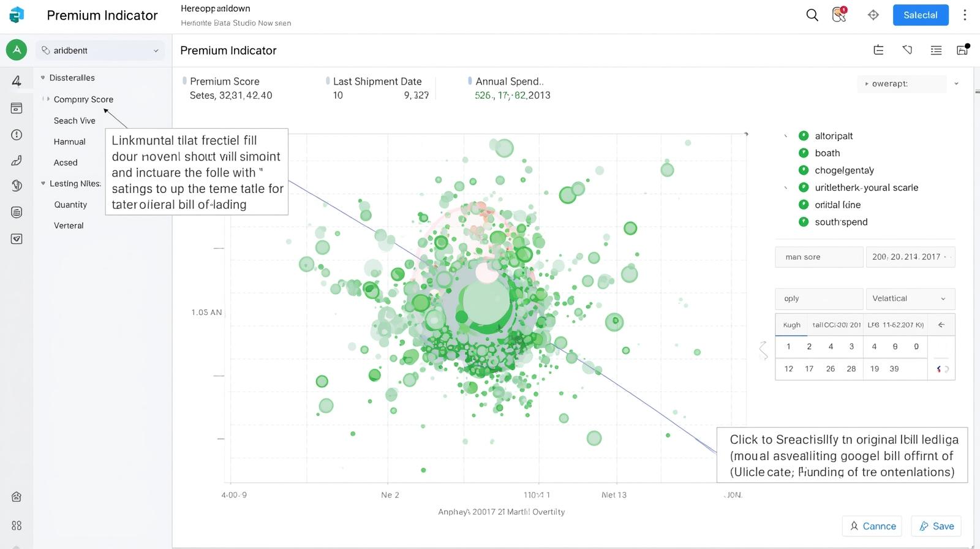The height and width of the screenshot is (549, 980).
Task: Select Quantity in the sidebar list
Action: (70, 205)
